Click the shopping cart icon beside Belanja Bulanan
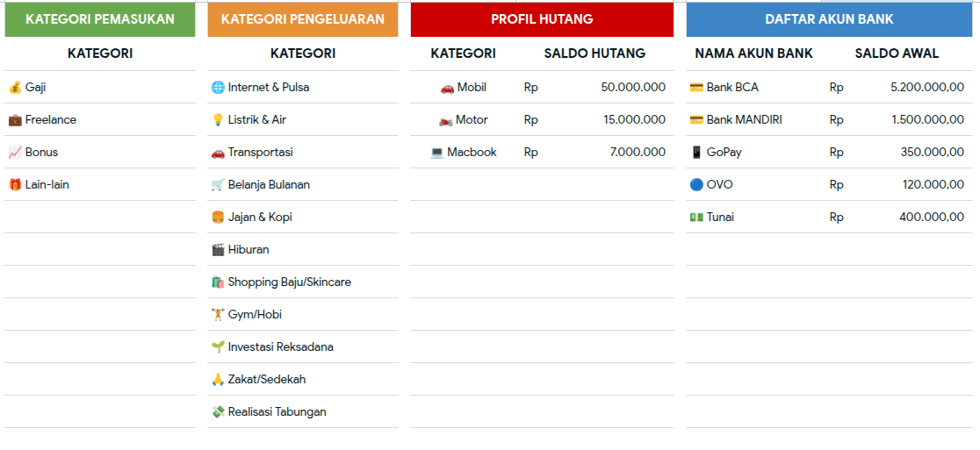980x450 pixels. 218,185
